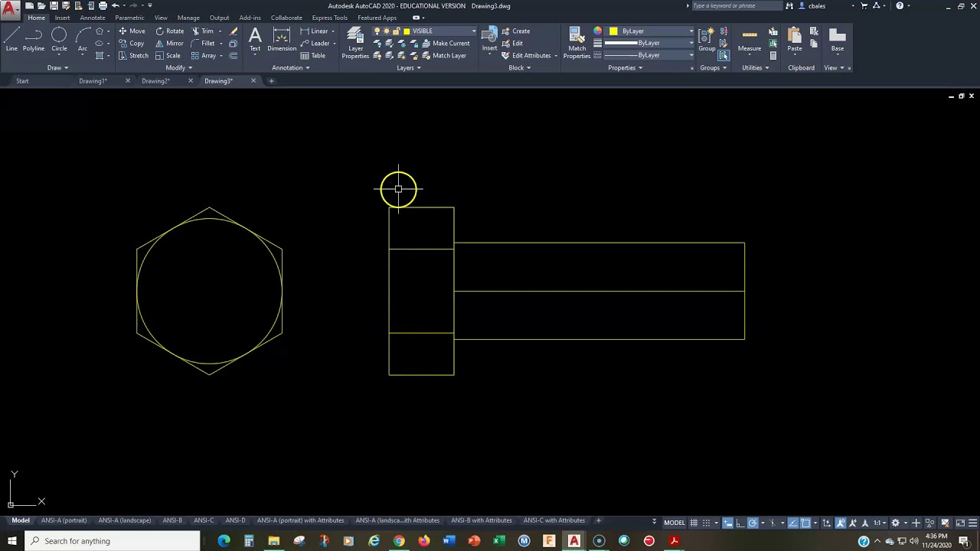The height and width of the screenshot is (551, 980).
Task: Expand the Draw panel
Action: coord(57,68)
